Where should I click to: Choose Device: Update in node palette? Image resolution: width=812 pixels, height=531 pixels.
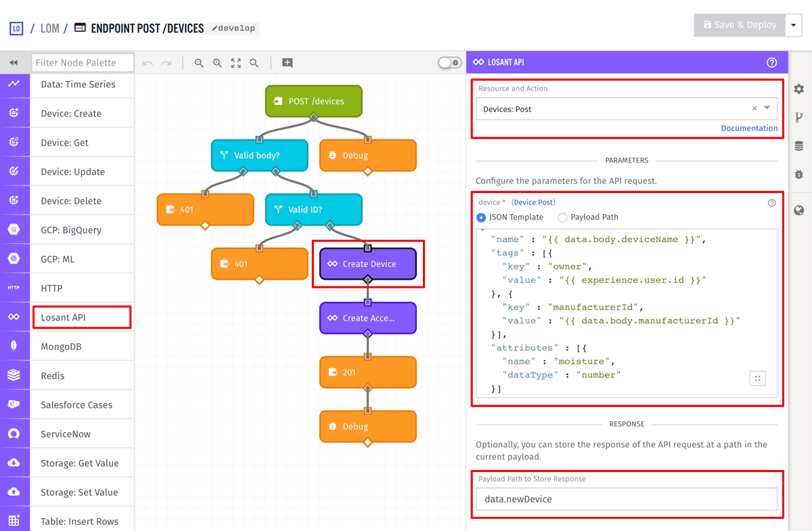pos(83,172)
